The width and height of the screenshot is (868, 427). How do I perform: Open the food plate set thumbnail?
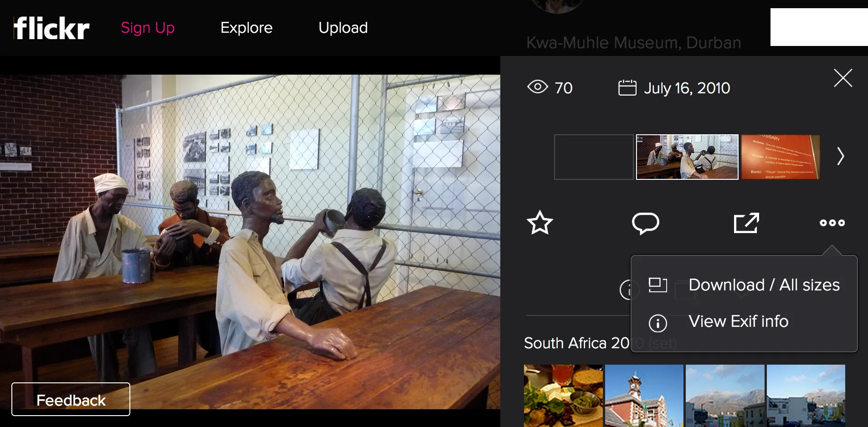pyautogui.click(x=563, y=395)
